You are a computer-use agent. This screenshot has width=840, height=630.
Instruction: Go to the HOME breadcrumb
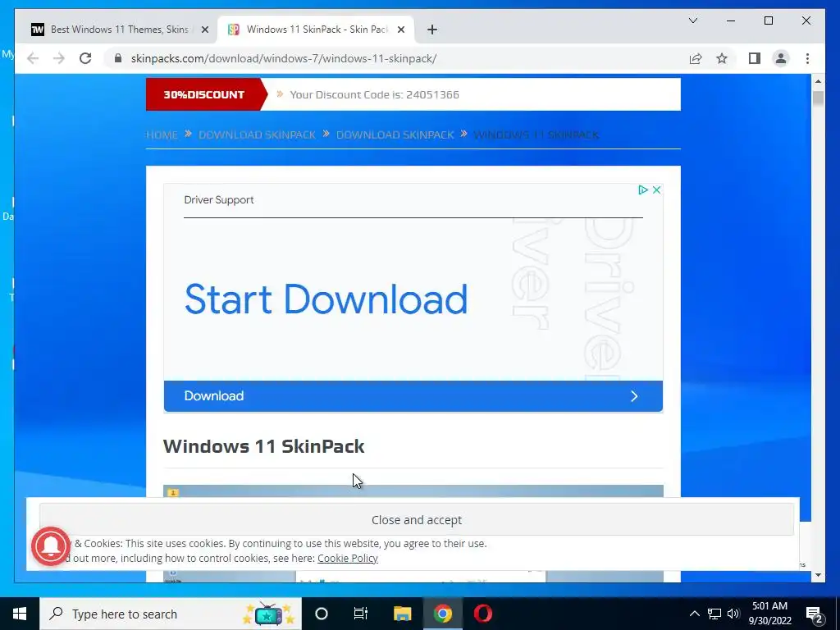click(162, 135)
